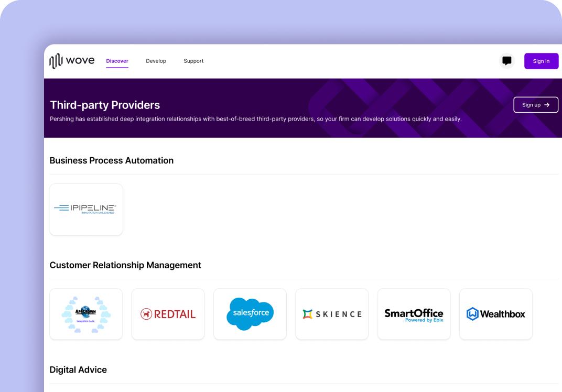562x392 pixels.
Task: Choose the Salesforce cloud logo
Action: click(250, 313)
